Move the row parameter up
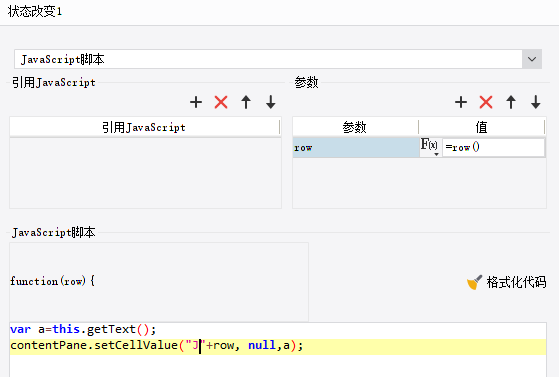The height and width of the screenshot is (377, 559). pyautogui.click(x=511, y=102)
